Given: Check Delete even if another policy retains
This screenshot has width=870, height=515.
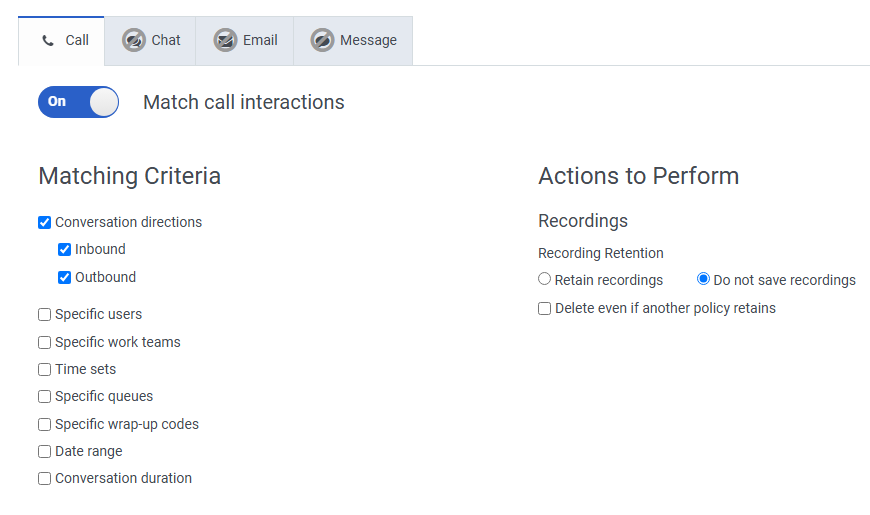Looking at the screenshot, I should (x=545, y=309).
